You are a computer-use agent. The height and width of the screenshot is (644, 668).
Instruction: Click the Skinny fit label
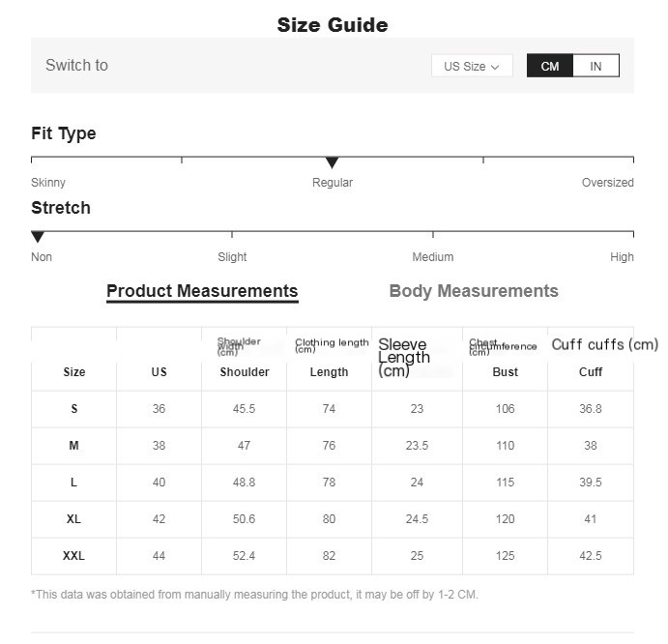tap(48, 183)
